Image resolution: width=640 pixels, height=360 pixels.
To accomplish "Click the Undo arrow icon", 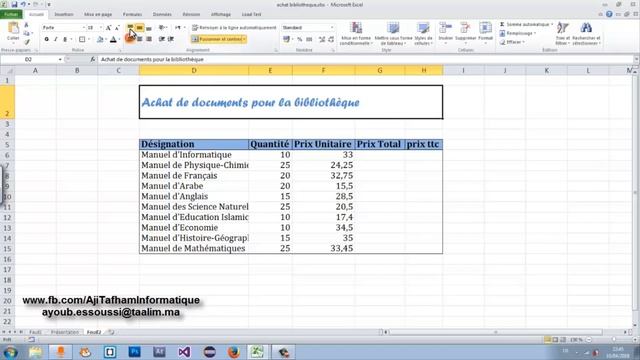I will 23,4.
